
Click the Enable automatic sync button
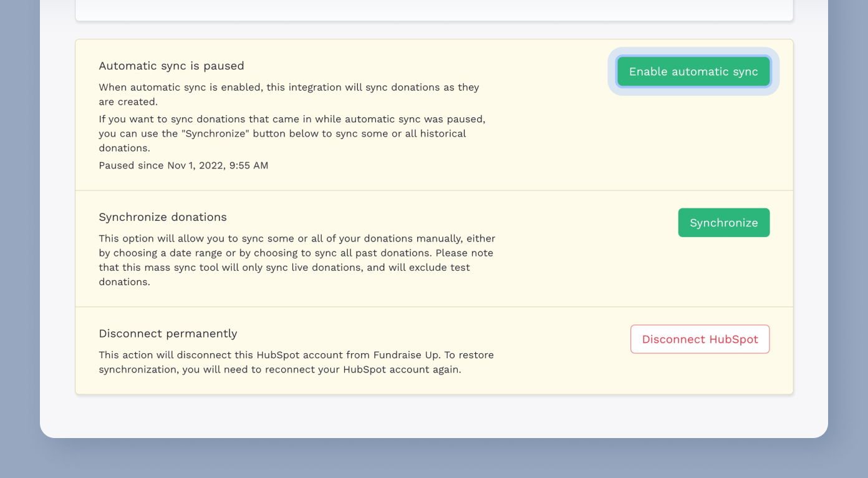coord(693,71)
